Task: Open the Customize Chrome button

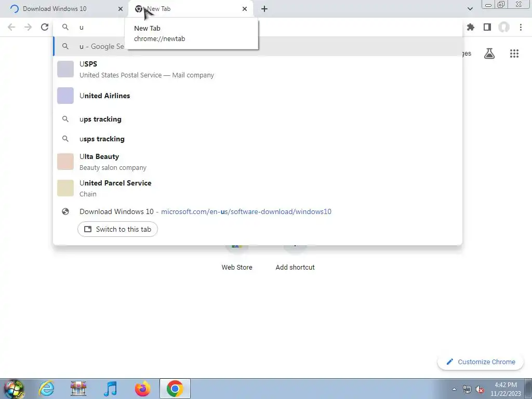Action: (481, 362)
